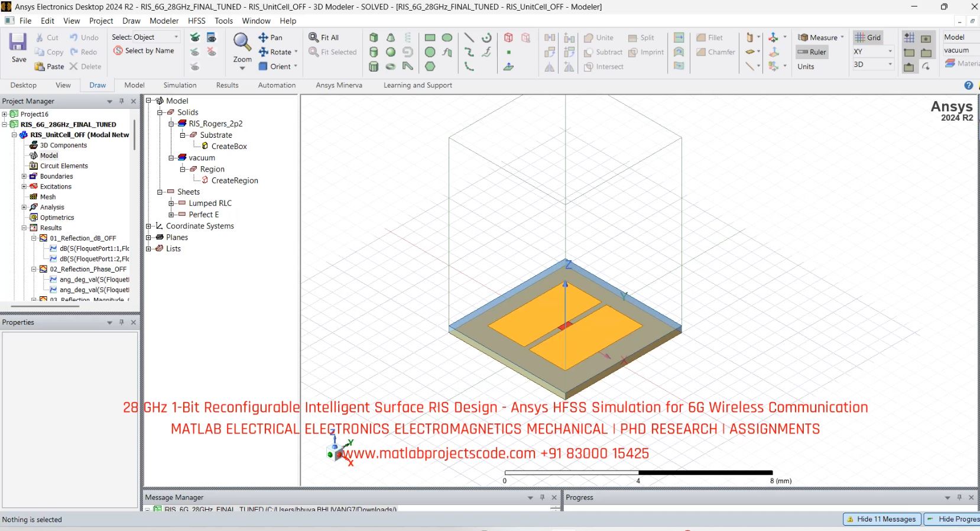Screen dimensions: 980x531
Task: Toggle the Ruler display button
Action: tap(812, 52)
